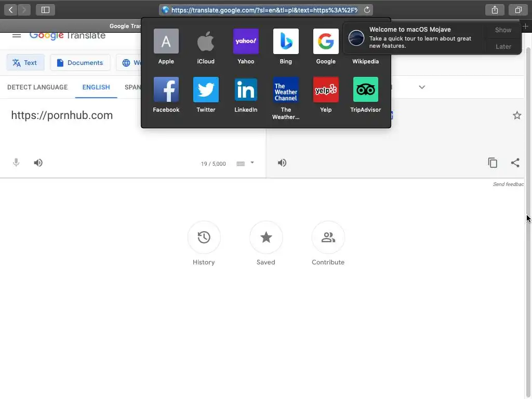Image resolution: width=532 pixels, height=399 pixels.
Task: Click Send feedback link
Action: pyautogui.click(x=508, y=184)
